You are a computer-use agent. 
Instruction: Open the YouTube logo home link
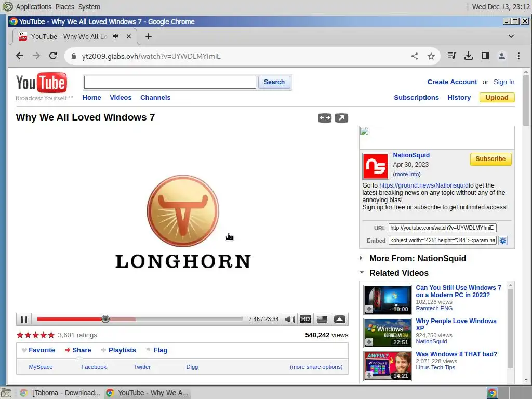click(x=42, y=83)
